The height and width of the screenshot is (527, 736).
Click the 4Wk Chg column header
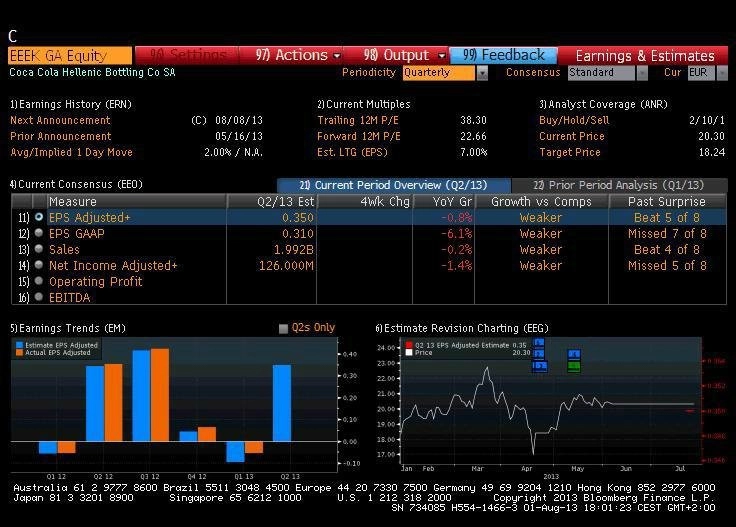[365, 201]
